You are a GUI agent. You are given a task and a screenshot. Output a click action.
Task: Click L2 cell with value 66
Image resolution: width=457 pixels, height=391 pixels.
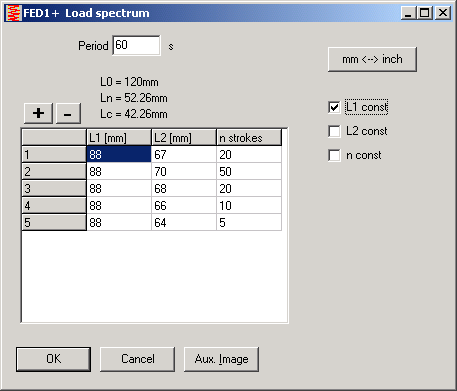184,205
